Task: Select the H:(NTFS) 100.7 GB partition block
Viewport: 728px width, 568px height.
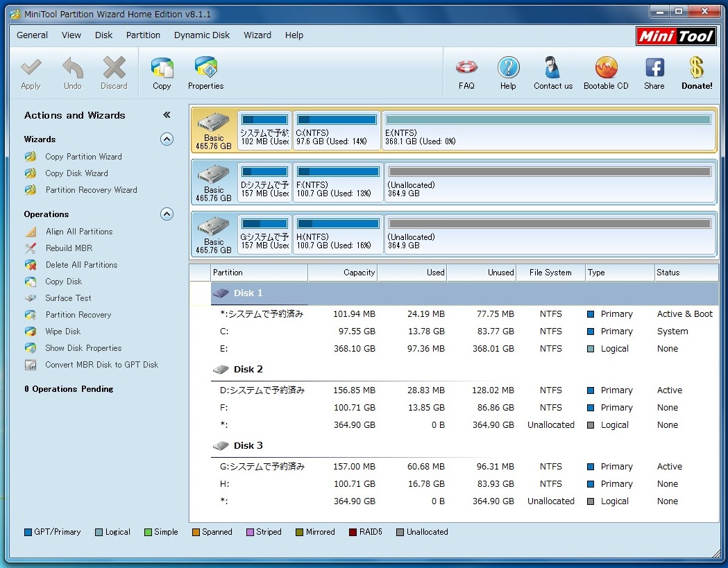Action: click(x=338, y=234)
